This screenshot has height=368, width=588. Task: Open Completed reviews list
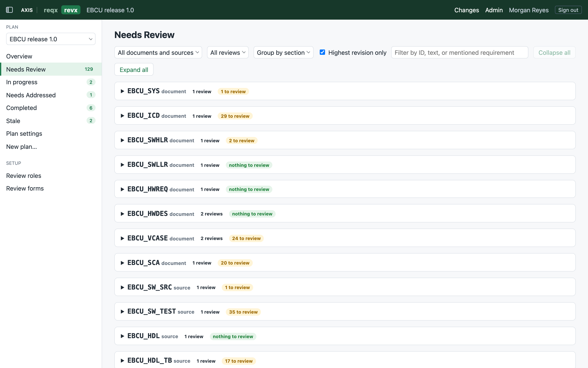pyautogui.click(x=51, y=108)
